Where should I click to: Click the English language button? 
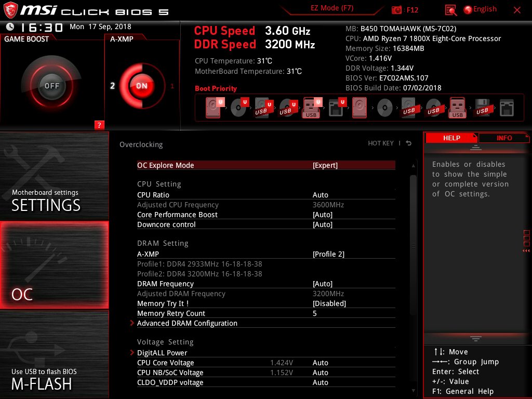485,9
